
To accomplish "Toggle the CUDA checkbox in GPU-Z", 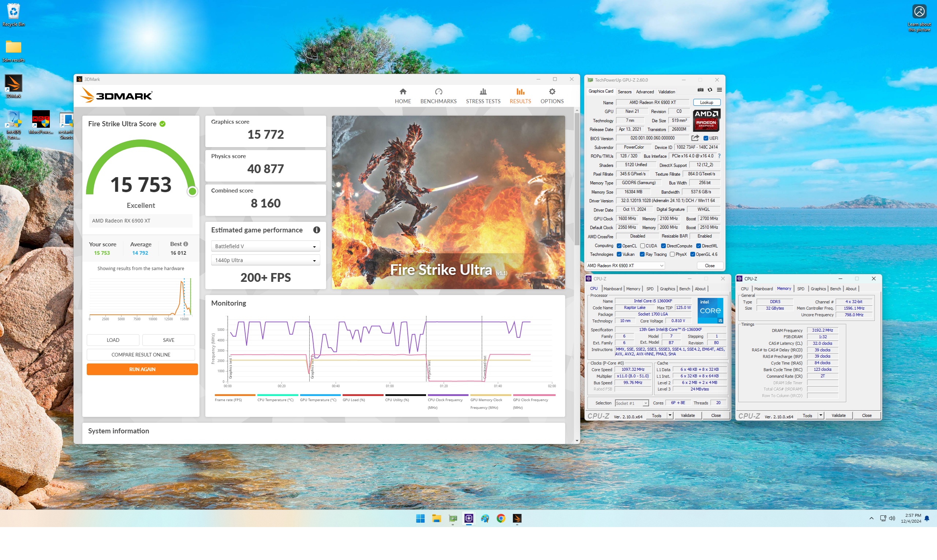I will tap(642, 246).
